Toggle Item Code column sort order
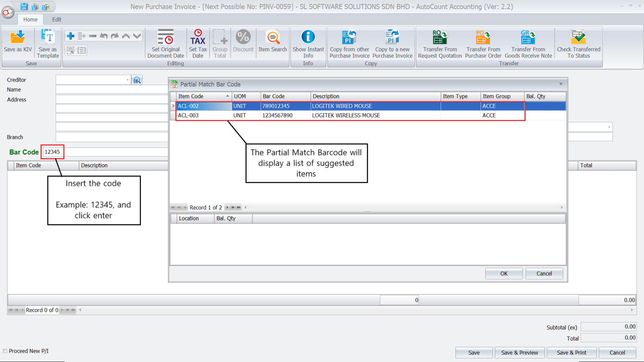The image size is (644, 362). click(x=204, y=96)
